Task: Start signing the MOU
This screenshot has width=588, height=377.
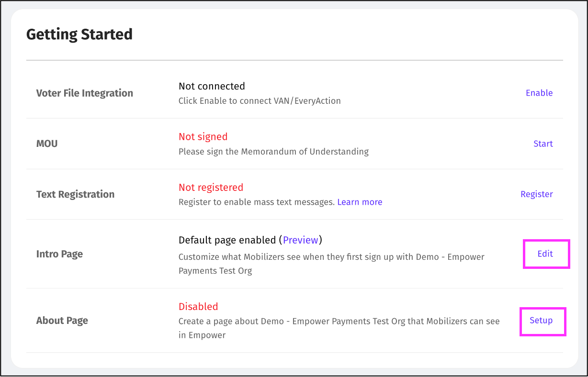Action: tap(543, 144)
